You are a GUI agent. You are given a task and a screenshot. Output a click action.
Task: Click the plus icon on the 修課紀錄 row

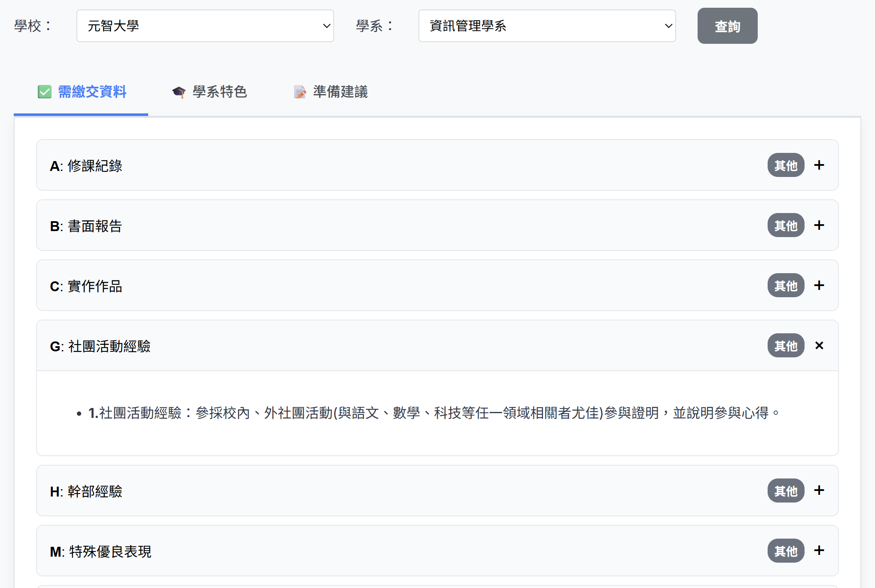click(x=819, y=165)
